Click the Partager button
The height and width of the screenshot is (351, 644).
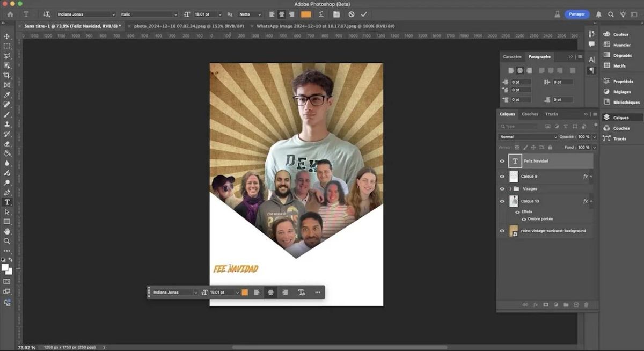click(x=577, y=14)
